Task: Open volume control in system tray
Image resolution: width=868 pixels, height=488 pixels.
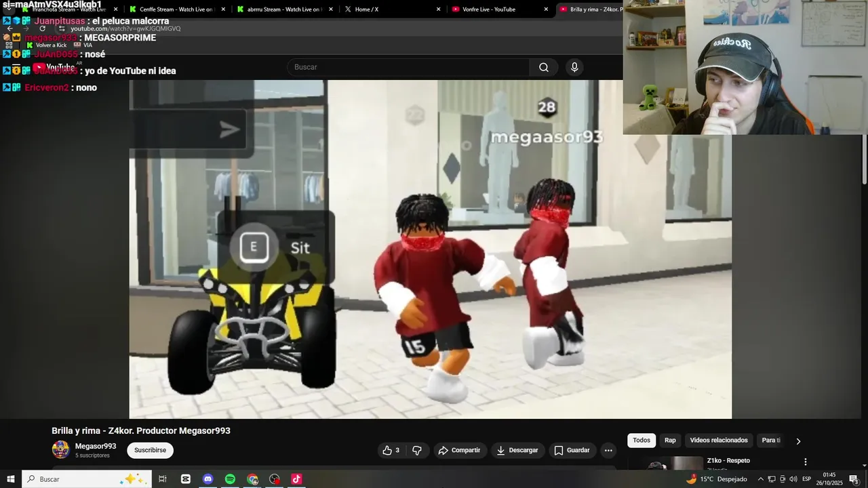Action: click(x=793, y=479)
